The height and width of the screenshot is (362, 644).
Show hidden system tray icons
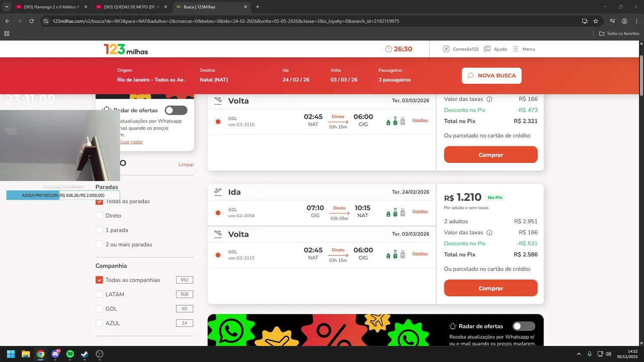click(x=579, y=354)
